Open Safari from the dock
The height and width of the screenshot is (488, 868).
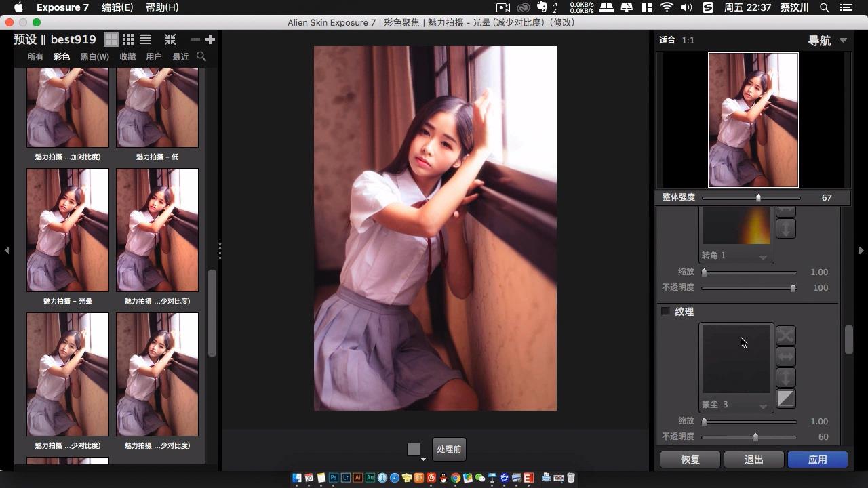[x=395, y=478]
